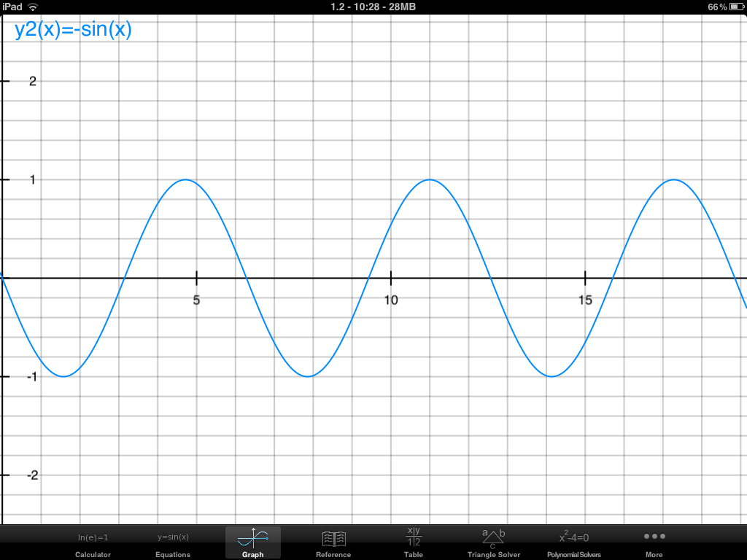This screenshot has height=560, width=747.
Task: Click the x-axis tick label 10
Action: (391, 300)
